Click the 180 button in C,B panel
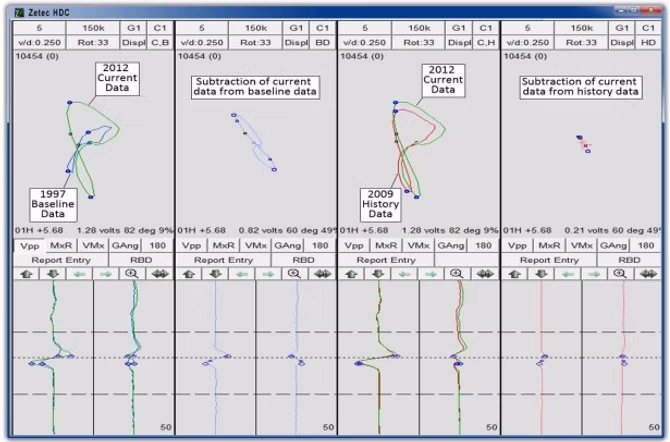The width and height of the screenshot is (670, 442). [x=158, y=246]
